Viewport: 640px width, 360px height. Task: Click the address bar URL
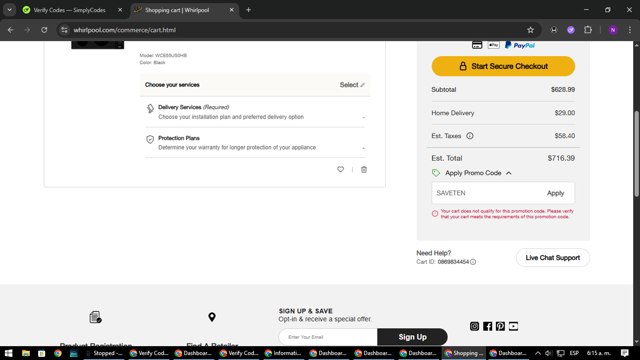pyautogui.click(x=124, y=30)
